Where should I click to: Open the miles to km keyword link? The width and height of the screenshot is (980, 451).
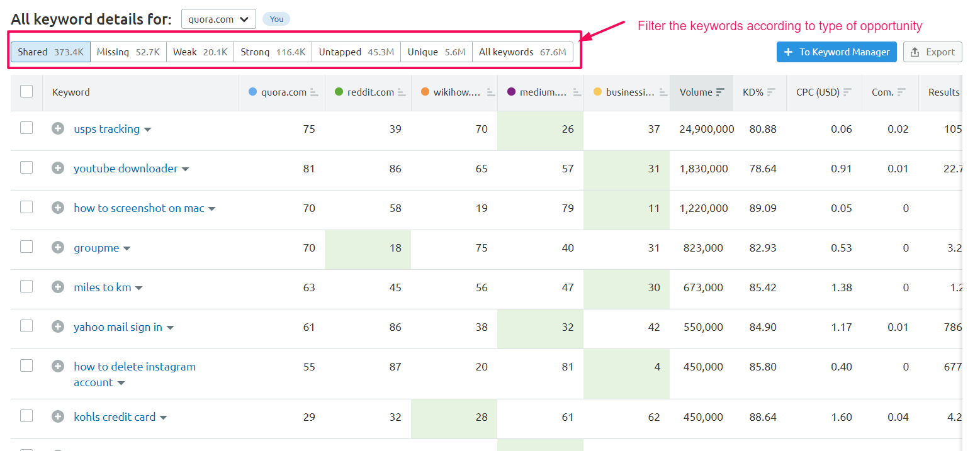click(103, 287)
